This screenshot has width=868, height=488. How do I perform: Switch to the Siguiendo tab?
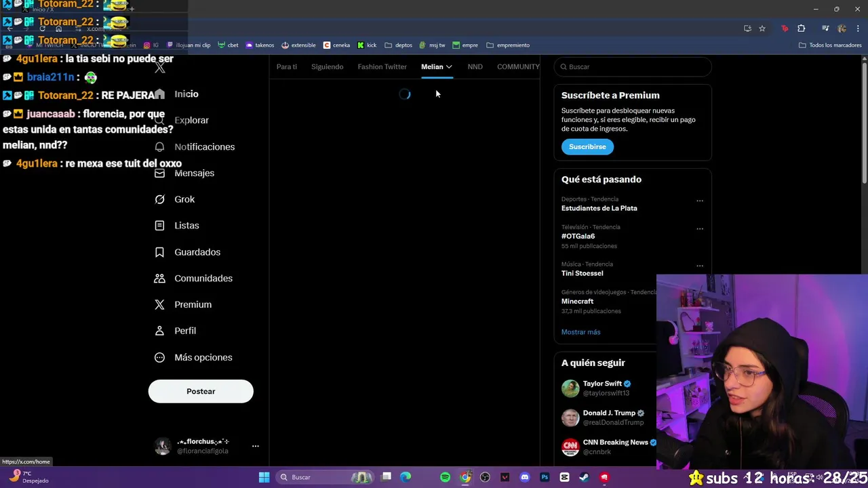(x=327, y=66)
